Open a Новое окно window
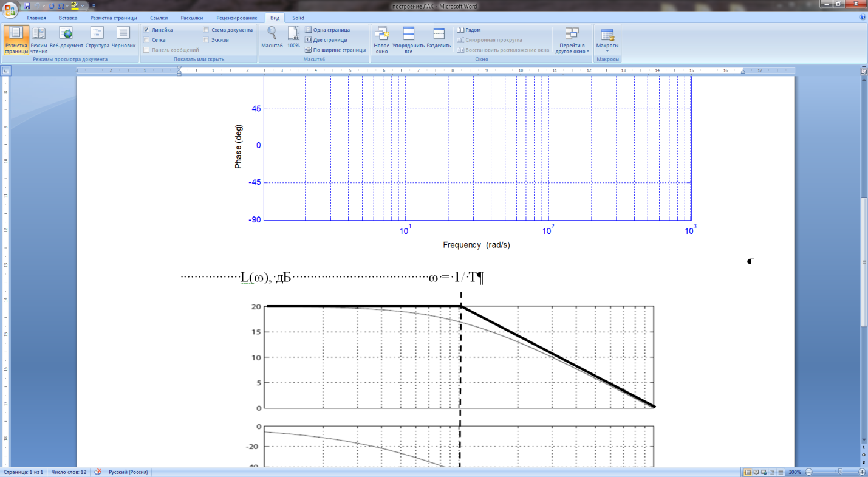 (381, 40)
